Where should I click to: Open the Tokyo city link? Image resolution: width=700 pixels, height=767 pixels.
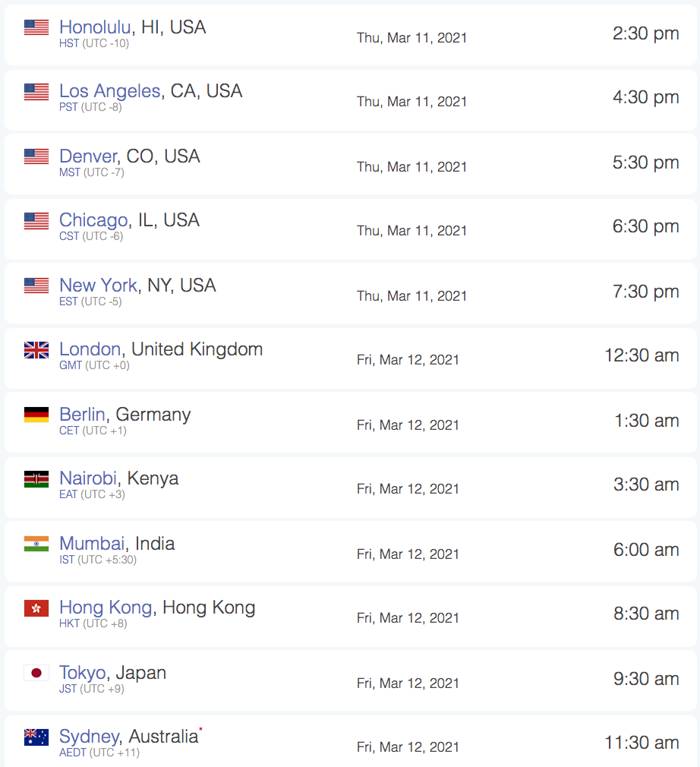coord(82,673)
